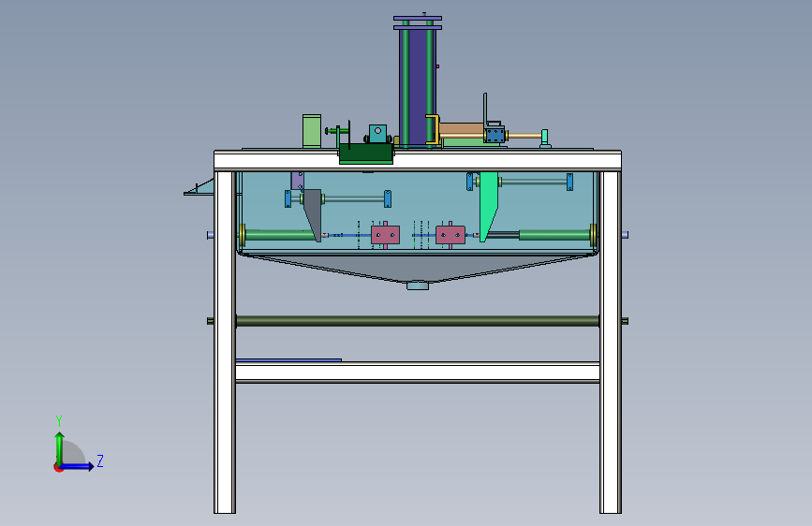The height and width of the screenshot is (526, 812).
Task: Click the red origin point of the triad
Action: pyautogui.click(x=58, y=467)
